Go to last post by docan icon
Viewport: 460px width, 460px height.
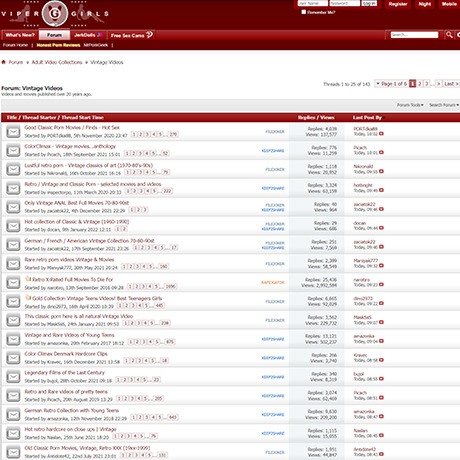point(381,228)
